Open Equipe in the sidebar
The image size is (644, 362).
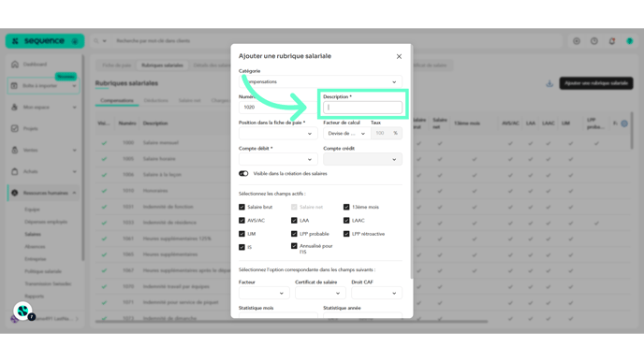click(x=32, y=210)
